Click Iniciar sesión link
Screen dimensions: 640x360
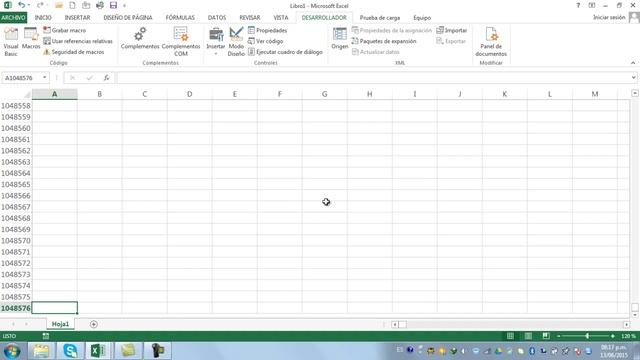(609, 17)
